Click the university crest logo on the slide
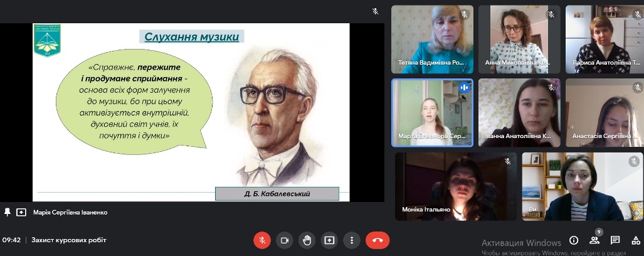 pyautogui.click(x=47, y=40)
